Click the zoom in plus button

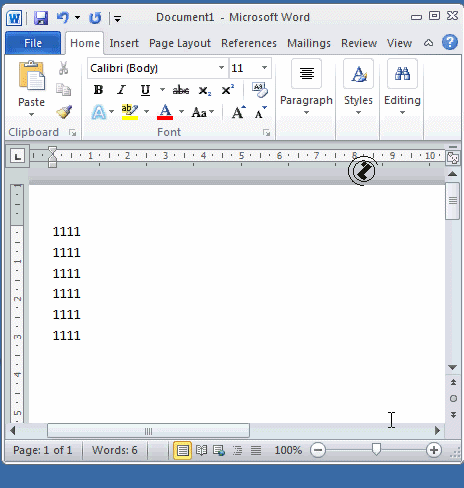coord(434,450)
